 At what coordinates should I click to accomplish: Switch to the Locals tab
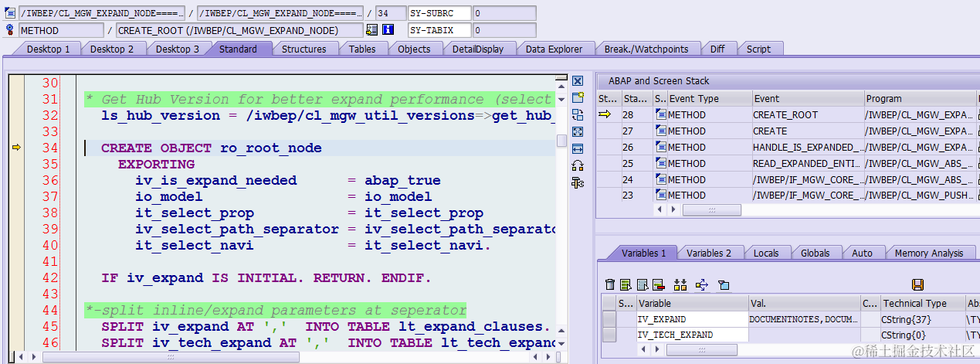(x=766, y=253)
